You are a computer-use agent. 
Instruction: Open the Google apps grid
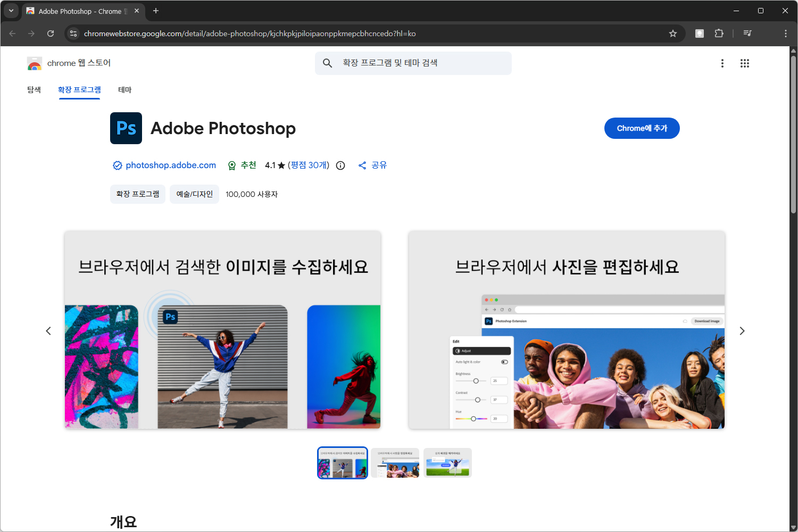pyautogui.click(x=745, y=63)
